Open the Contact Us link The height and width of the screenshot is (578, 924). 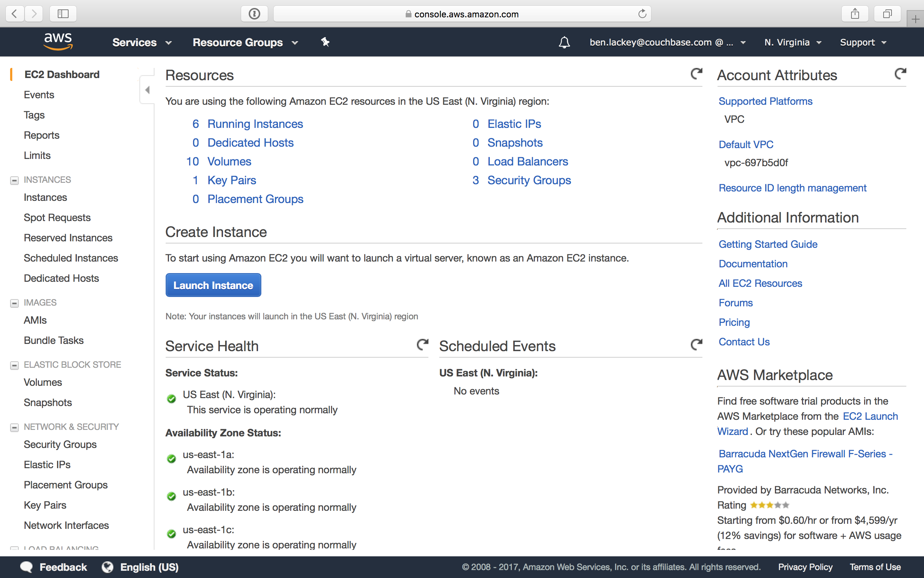click(744, 342)
